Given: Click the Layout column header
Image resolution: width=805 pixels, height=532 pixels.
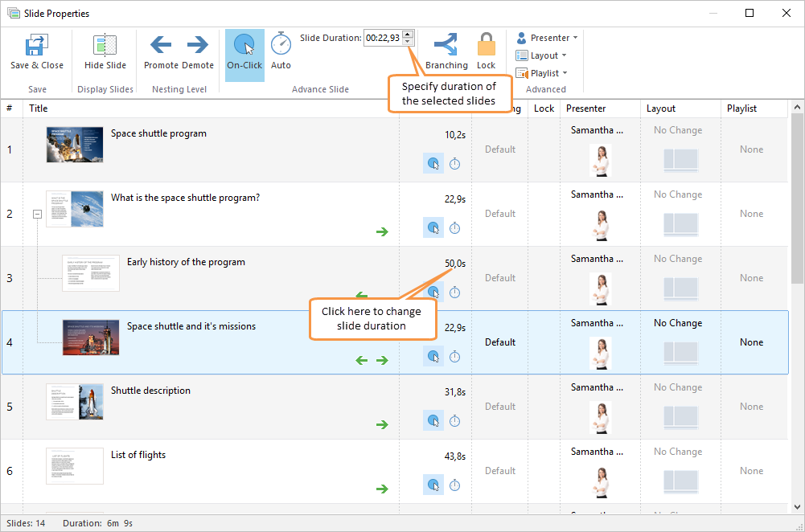Looking at the screenshot, I should tap(661, 108).
